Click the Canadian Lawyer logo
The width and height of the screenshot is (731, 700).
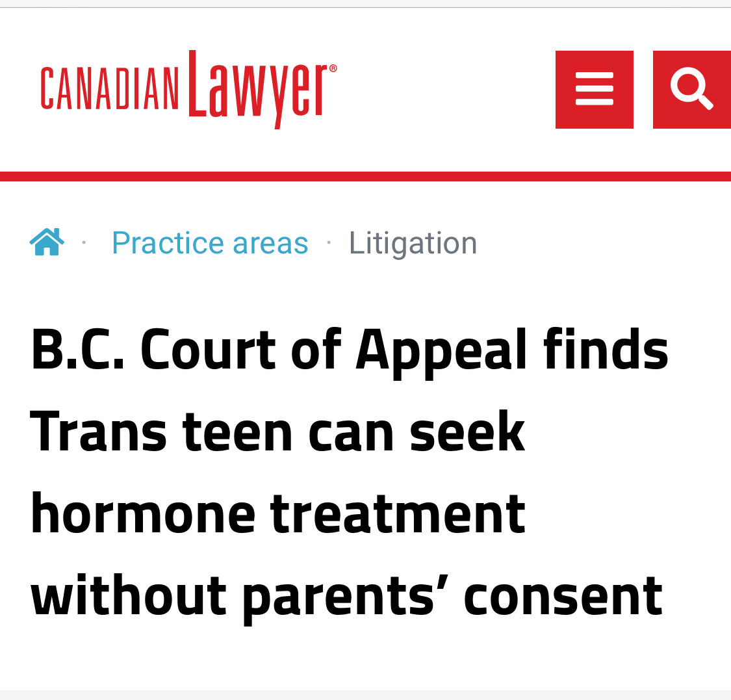(x=188, y=89)
